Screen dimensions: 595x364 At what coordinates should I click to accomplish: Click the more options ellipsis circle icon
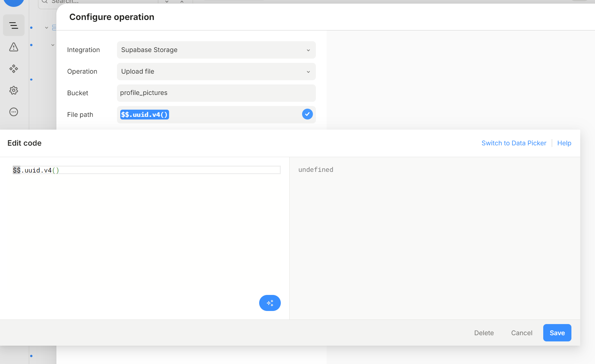[14, 112]
